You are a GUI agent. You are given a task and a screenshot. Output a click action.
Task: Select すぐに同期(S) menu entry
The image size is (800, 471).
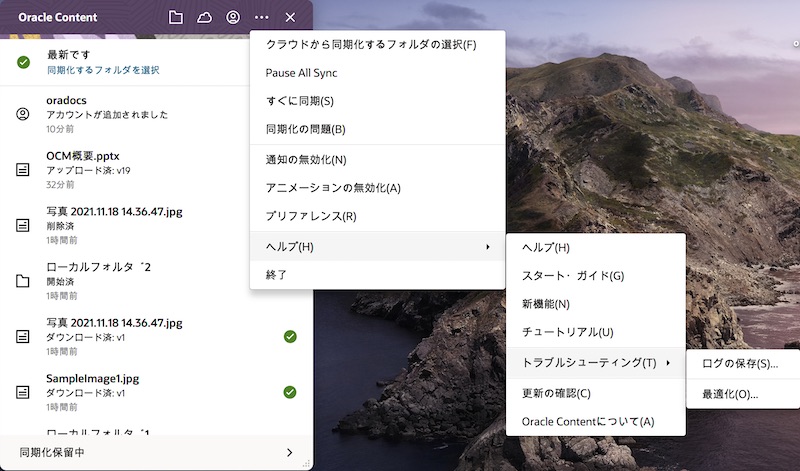378,101
